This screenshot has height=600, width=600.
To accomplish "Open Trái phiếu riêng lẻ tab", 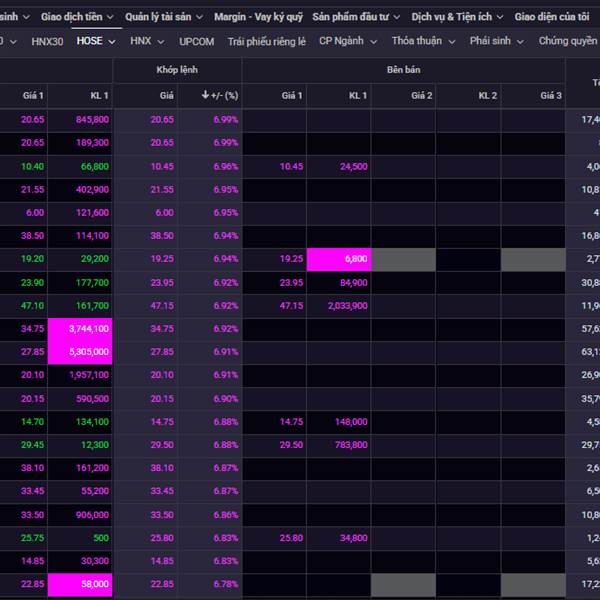I will pyautogui.click(x=267, y=41).
